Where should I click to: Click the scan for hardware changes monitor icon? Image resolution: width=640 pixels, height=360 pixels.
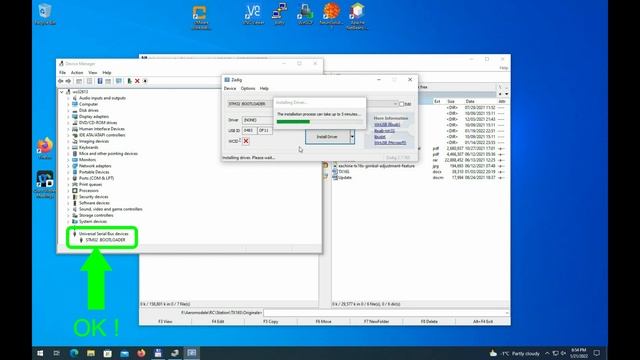119,81
